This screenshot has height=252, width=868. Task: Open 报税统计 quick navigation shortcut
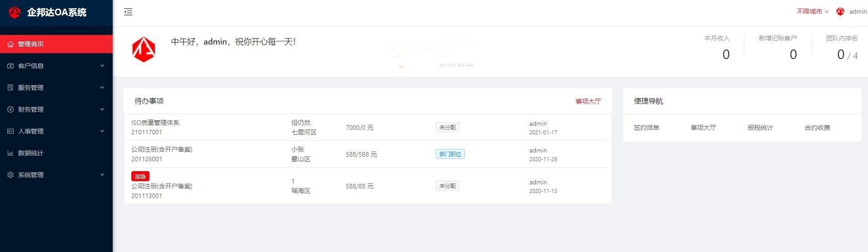click(x=760, y=128)
